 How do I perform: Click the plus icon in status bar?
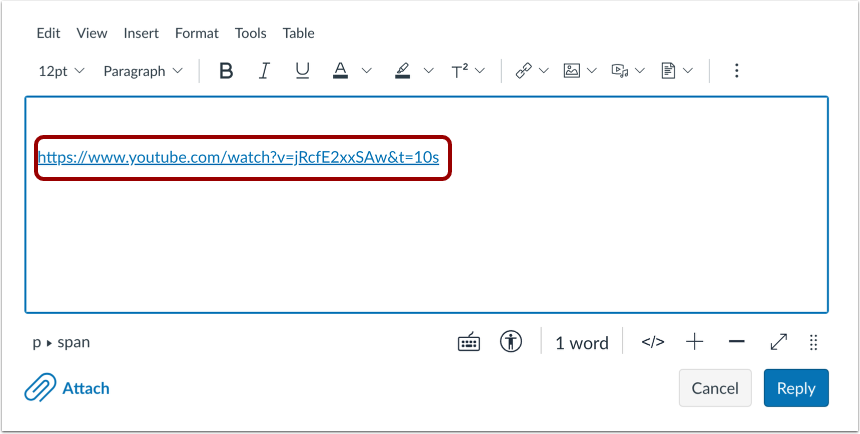point(694,342)
